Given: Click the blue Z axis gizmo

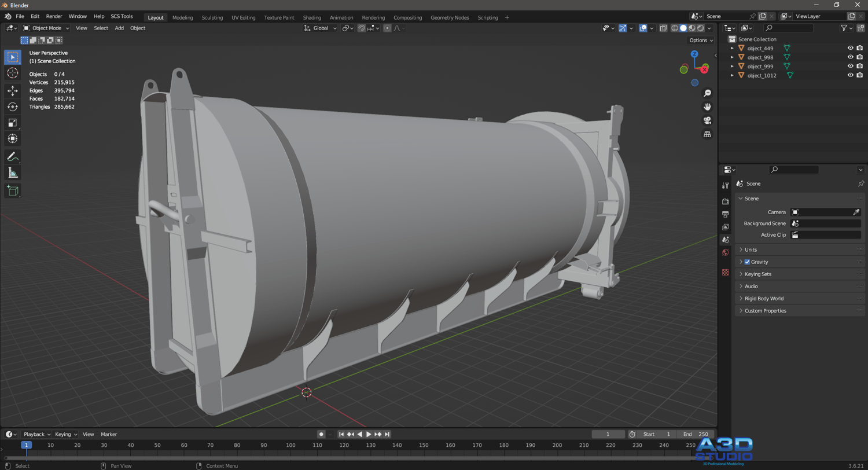Looking at the screenshot, I should (694, 54).
